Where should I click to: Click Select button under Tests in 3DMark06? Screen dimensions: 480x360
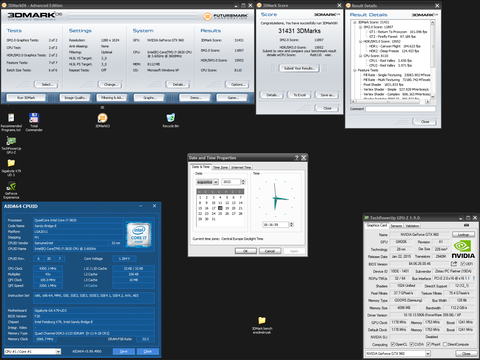tap(46, 84)
